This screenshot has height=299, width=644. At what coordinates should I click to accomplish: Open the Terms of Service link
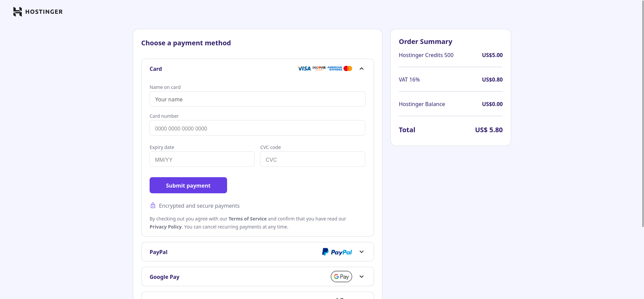click(x=248, y=219)
